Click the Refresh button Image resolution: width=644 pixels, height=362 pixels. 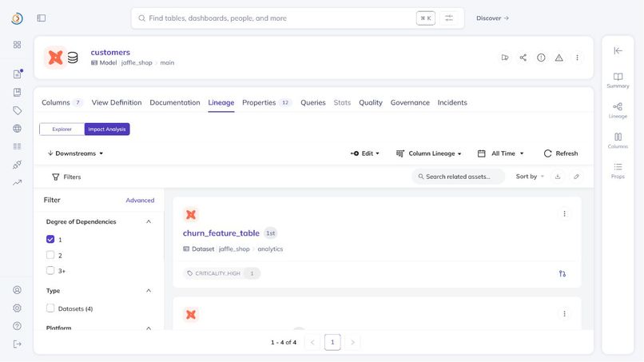coord(561,153)
